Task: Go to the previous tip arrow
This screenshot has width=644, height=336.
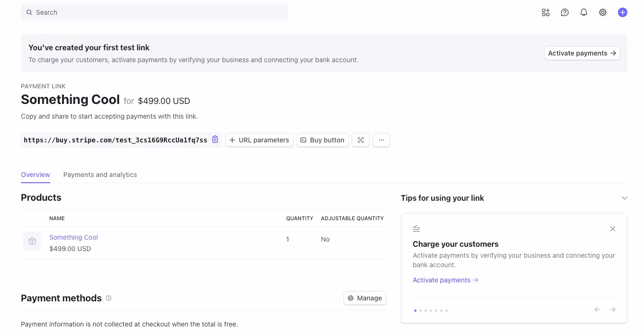Action: 597,309
